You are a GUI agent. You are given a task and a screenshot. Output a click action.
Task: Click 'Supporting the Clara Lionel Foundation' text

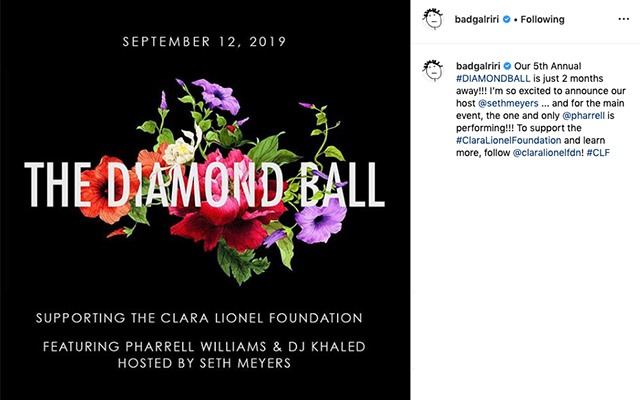pos(199,318)
